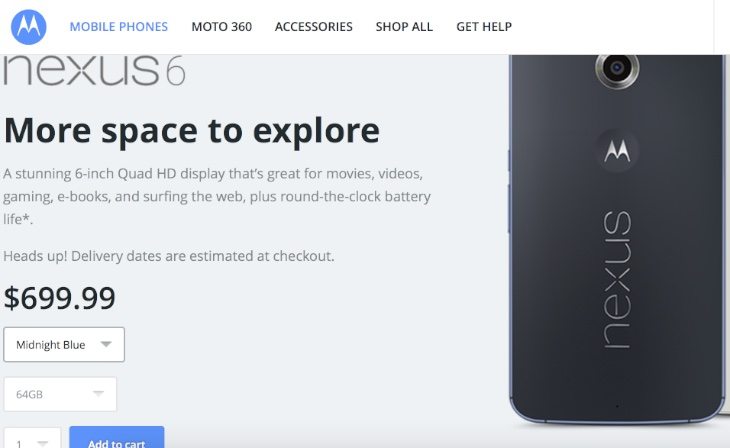Open Shop All in top navigation
730x448 pixels.
pos(404,27)
